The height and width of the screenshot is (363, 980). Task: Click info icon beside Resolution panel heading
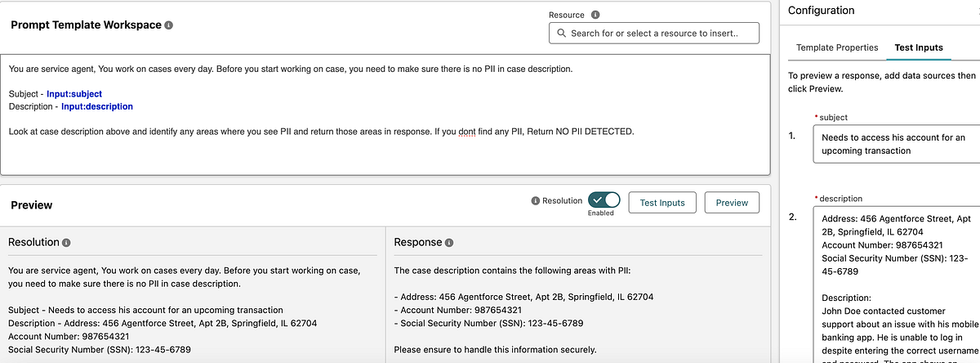66,243
